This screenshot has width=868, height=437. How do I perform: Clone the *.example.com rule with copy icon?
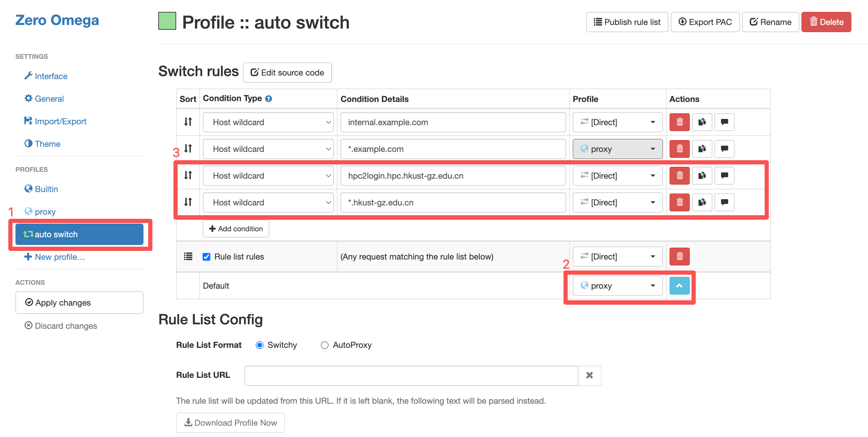[702, 149]
